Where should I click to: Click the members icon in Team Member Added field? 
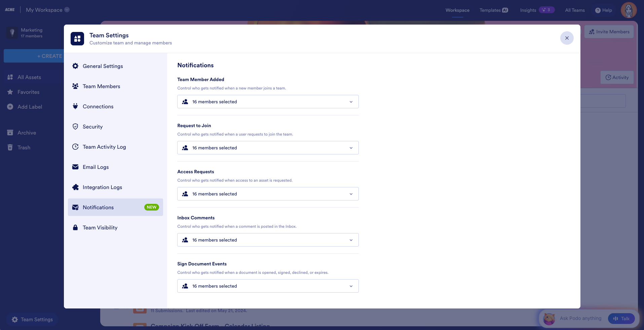(185, 102)
